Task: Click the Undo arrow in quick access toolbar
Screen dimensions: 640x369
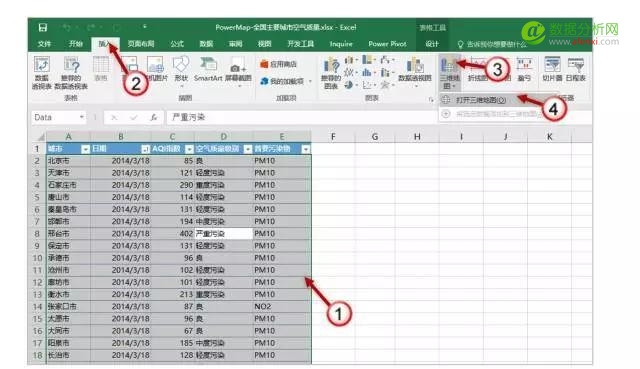Action: (x=67, y=28)
